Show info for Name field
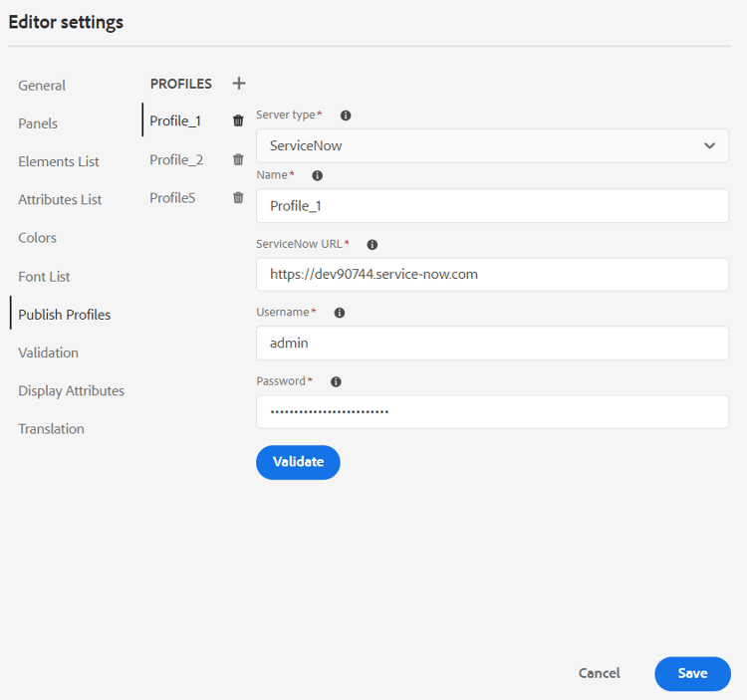The image size is (747, 700). [x=318, y=175]
